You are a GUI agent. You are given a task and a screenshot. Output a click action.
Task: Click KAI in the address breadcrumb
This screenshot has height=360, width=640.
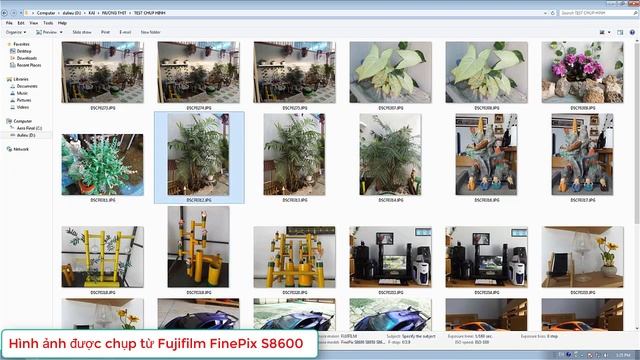click(91, 13)
